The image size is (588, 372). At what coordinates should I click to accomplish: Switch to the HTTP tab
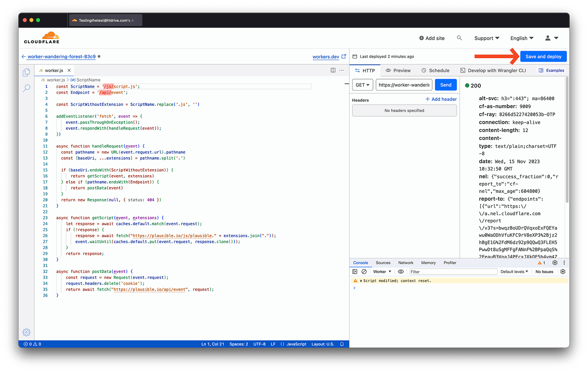(365, 70)
